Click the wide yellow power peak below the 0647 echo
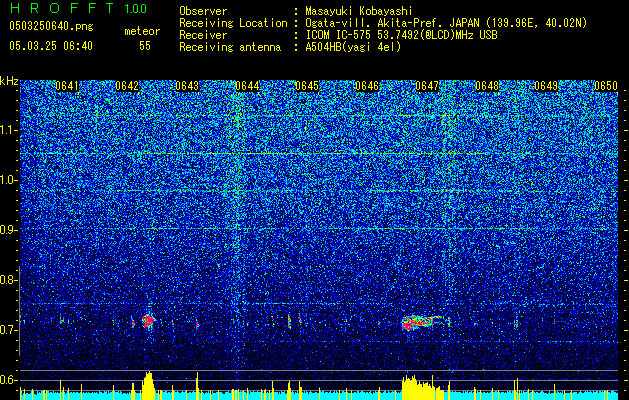This screenshot has width=629, height=400. (x=423, y=388)
